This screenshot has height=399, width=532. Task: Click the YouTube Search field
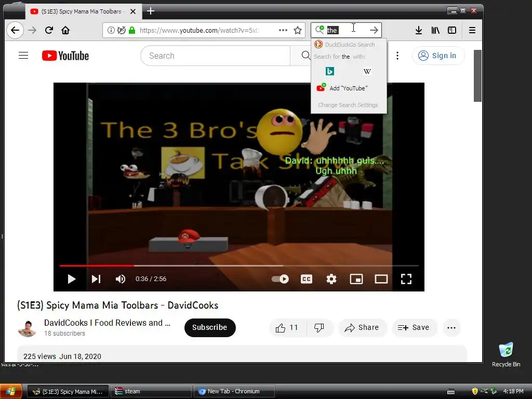point(216,56)
